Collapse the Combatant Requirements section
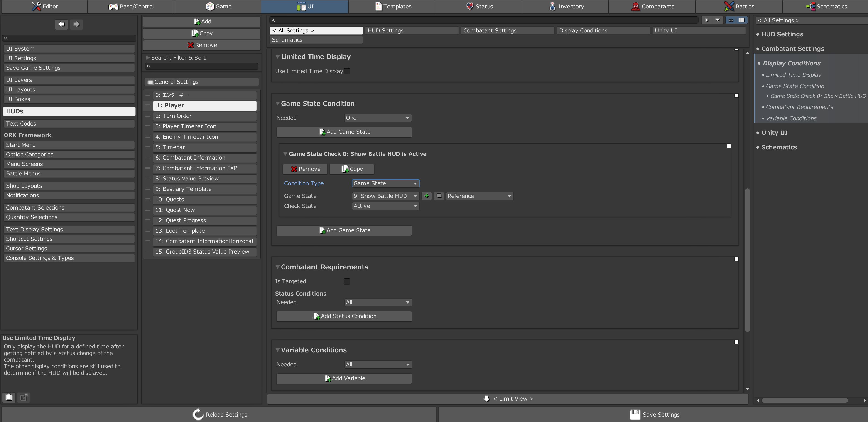Image resolution: width=868 pixels, height=422 pixels. 278,267
